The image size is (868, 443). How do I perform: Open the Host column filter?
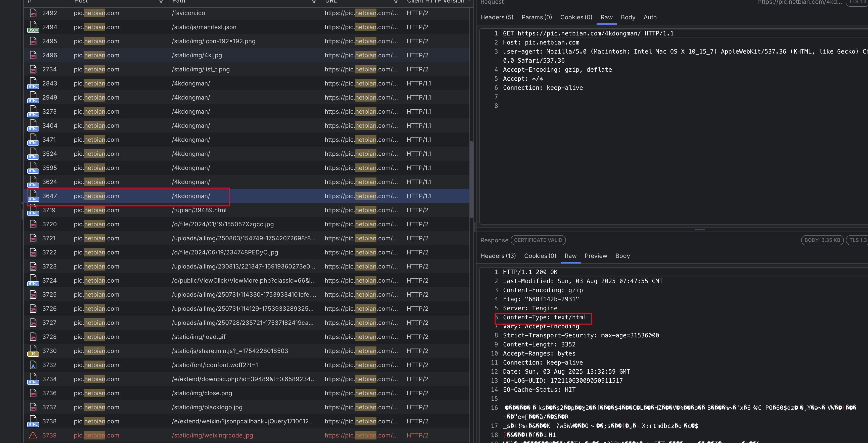[161, 2]
